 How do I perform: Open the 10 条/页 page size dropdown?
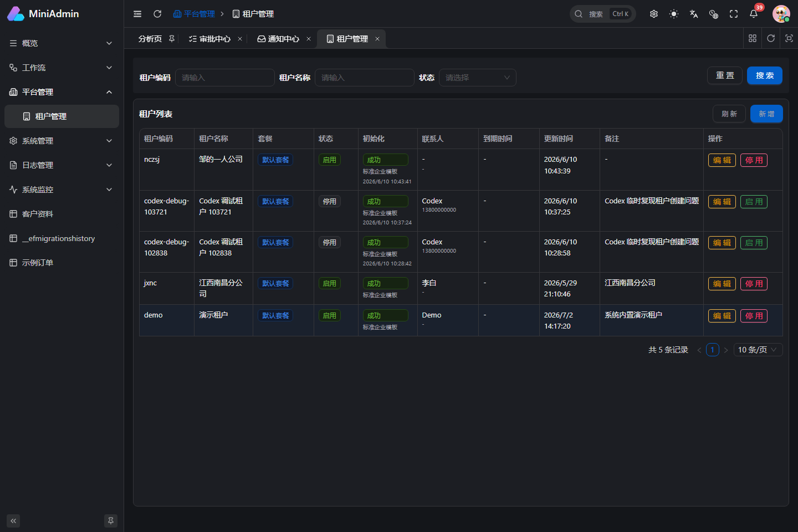758,350
